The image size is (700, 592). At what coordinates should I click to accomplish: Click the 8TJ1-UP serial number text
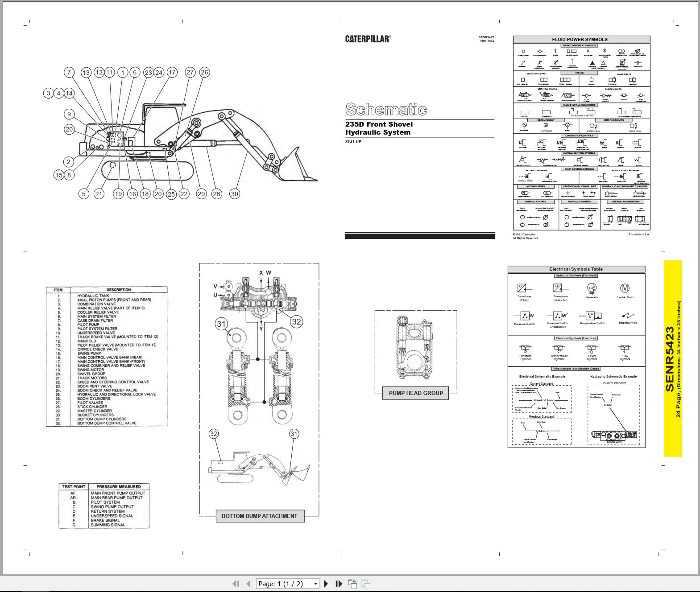point(353,142)
